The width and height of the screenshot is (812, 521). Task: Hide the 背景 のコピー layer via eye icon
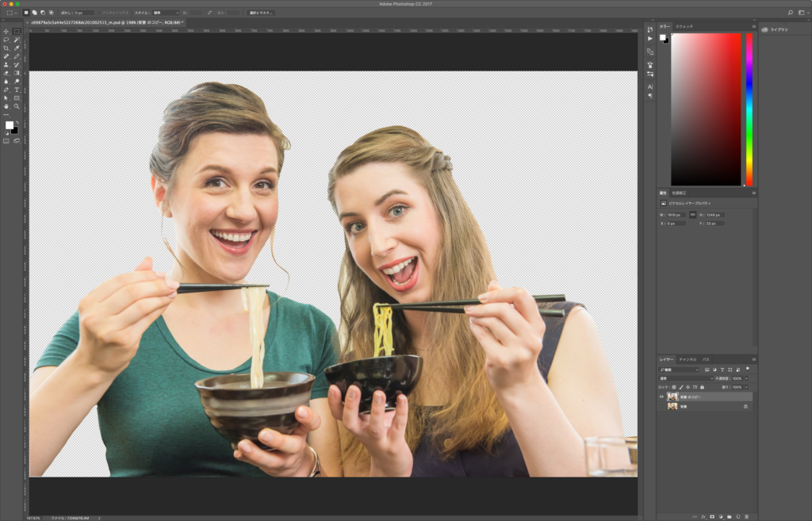pyautogui.click(x=661, y=396)
